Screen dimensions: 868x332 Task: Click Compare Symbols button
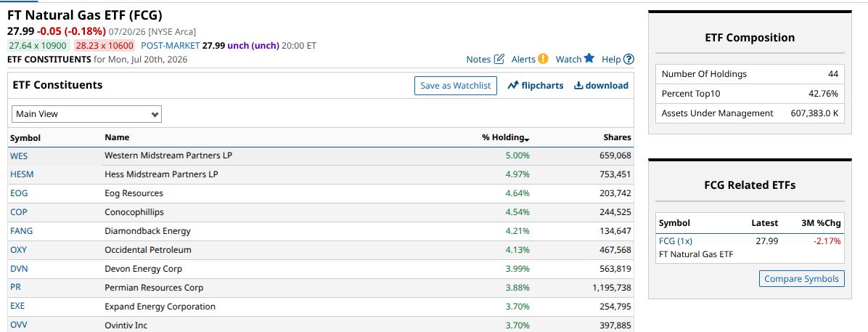(801, 279)
